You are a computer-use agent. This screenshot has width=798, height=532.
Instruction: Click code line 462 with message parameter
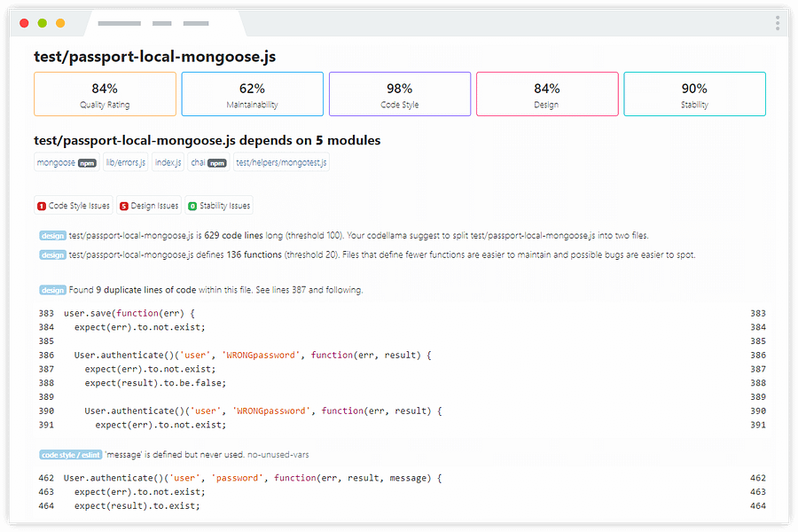click(253, 478)
